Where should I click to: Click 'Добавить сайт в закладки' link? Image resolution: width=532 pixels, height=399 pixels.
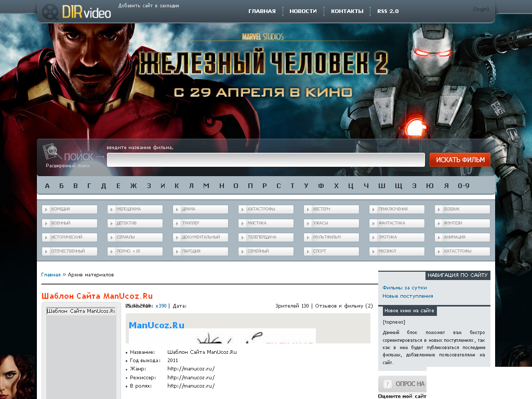149,6
